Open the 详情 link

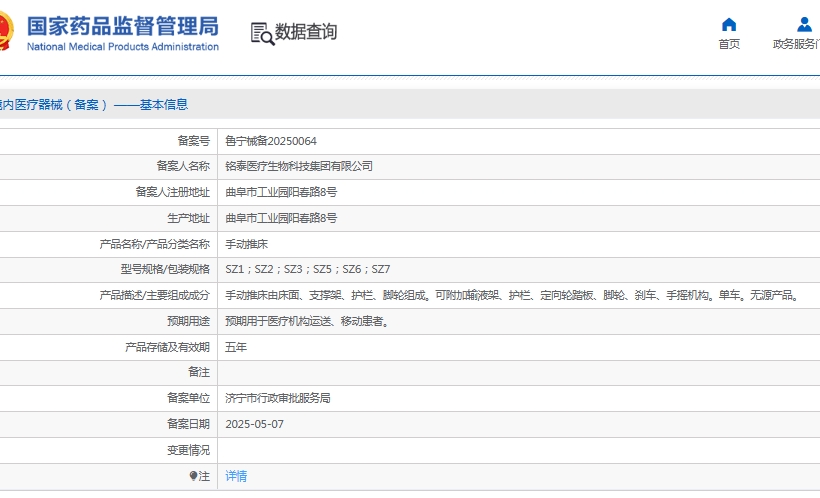click(x=236, y=476)
